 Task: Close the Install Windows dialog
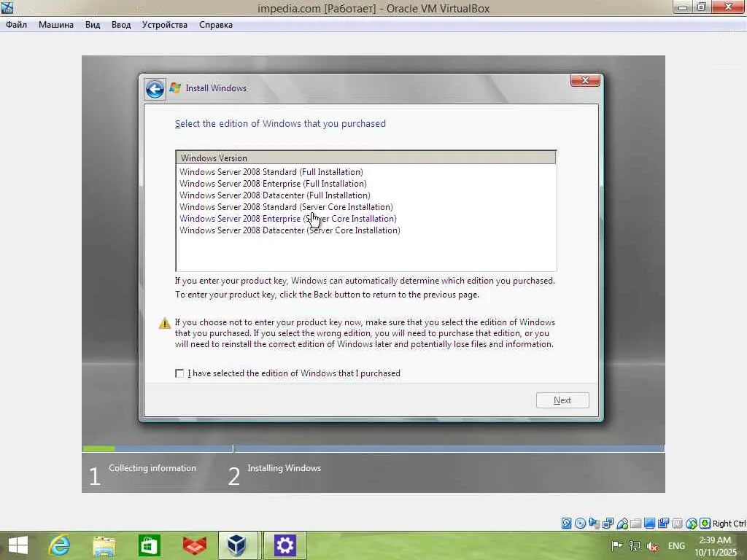point(585,80)
